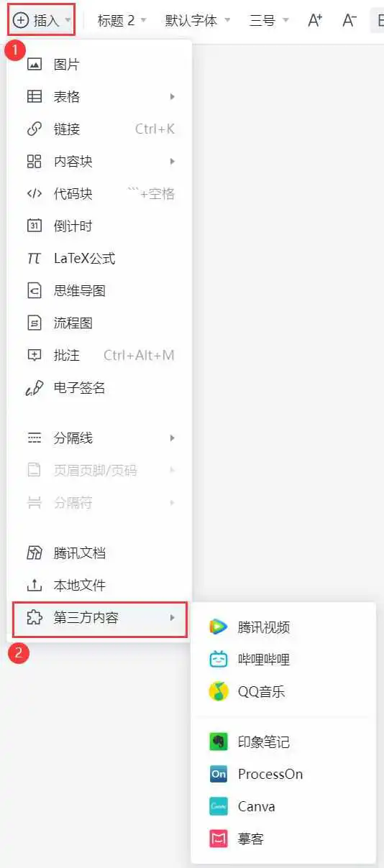Image resolution: width=384 pixels, height=868 pixels.
Task: Click the 插入 insert button
Action: tap(42, 20)
